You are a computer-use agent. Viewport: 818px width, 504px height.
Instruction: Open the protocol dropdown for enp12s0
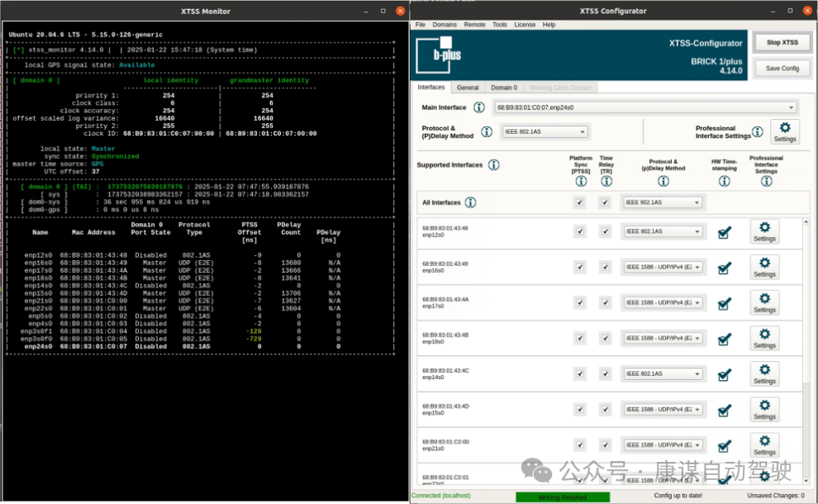[x=663, y=231]
